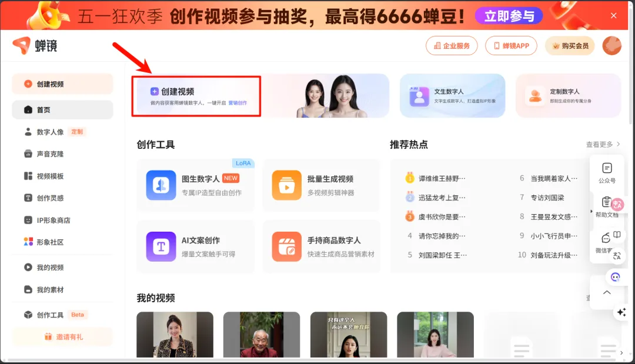The width and height of the screenshot is (635, 364).
Task: Open hot topic 刘国梁卸任 王
Action: pyautogui.click(x=443, y=255)
